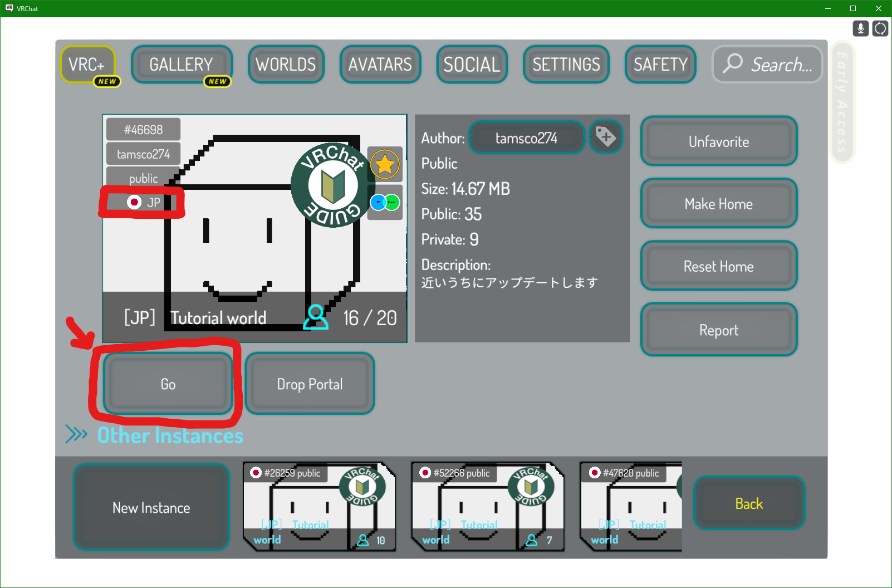Click the main Tutorial world thumbnail
Image resolution: width=892 pixels, height=588 pixels.
pyautogui.click(x=255, y=228)
